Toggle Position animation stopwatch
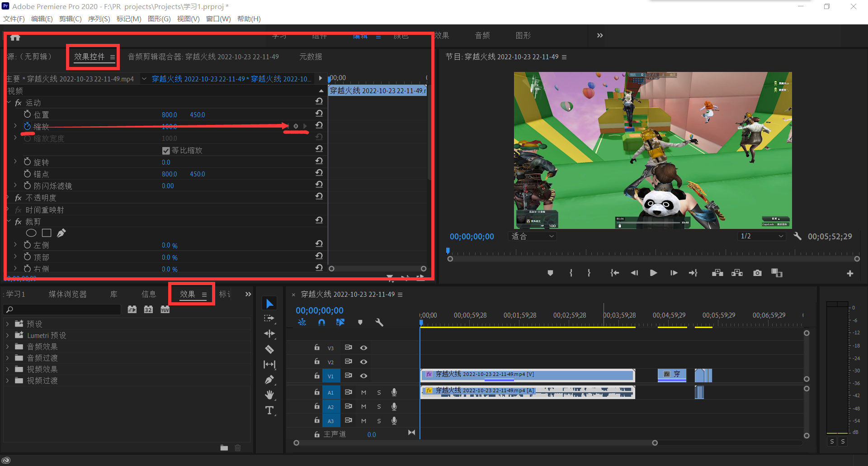This screenshot has height=466, width=868. click(x=27, y=114)
